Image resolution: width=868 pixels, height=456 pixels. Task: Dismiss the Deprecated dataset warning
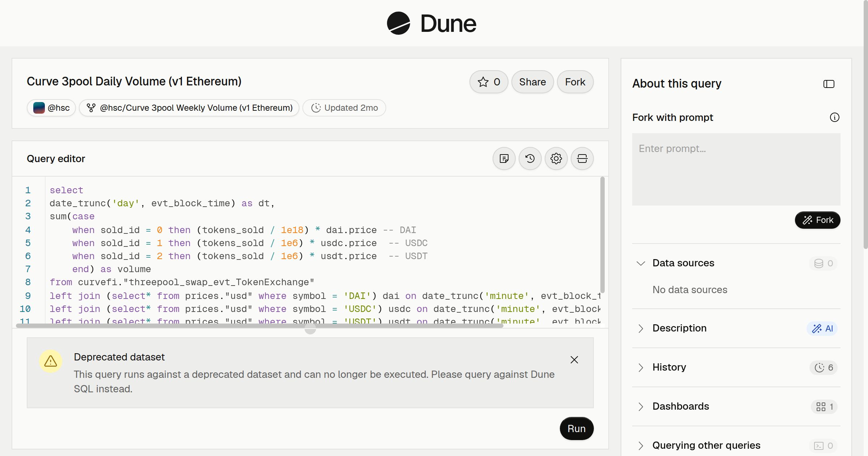574,360
